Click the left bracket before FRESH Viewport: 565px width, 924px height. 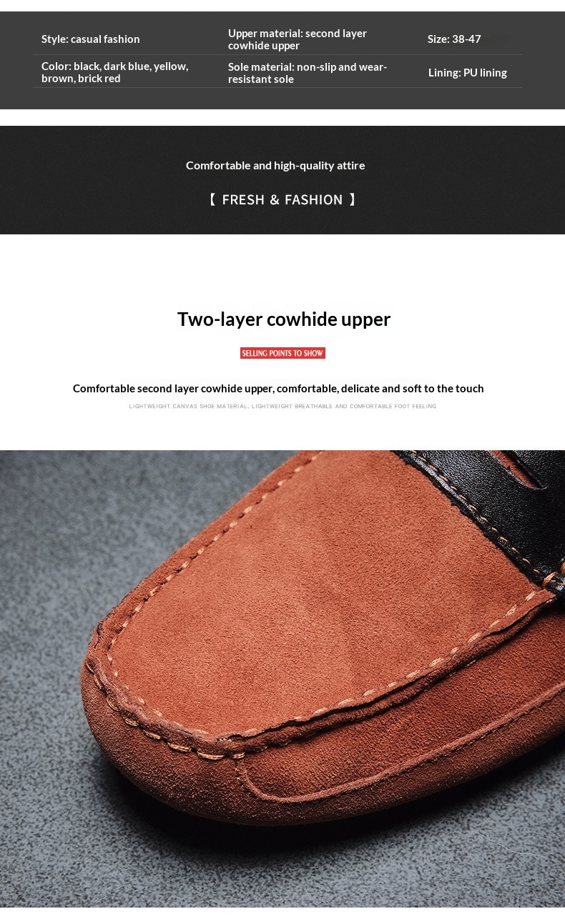(x=212, y=200)
